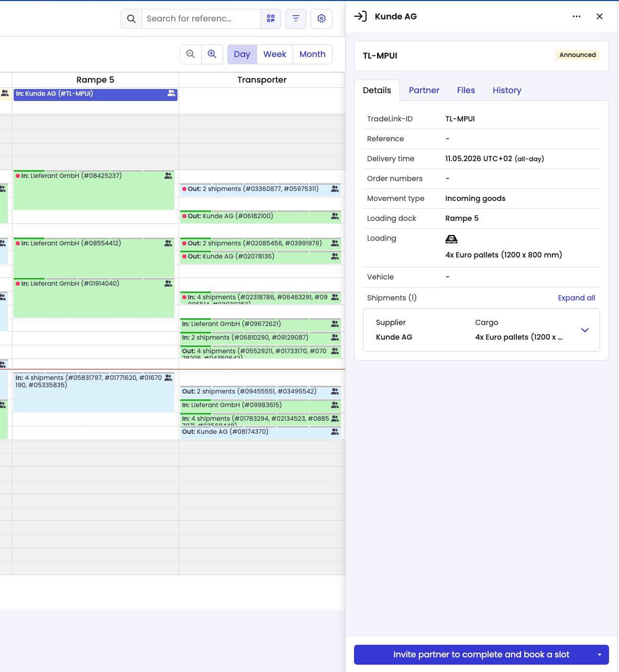Click people icon on Out: Kunde AG #08174370
The width and height of the screenshot is (619, 672).
pyautogui.click(x=335, y=432)
